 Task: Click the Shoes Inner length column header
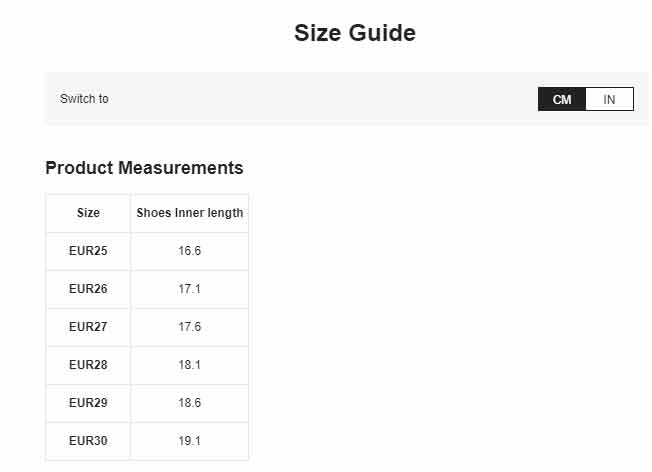[x=190, y=213]
